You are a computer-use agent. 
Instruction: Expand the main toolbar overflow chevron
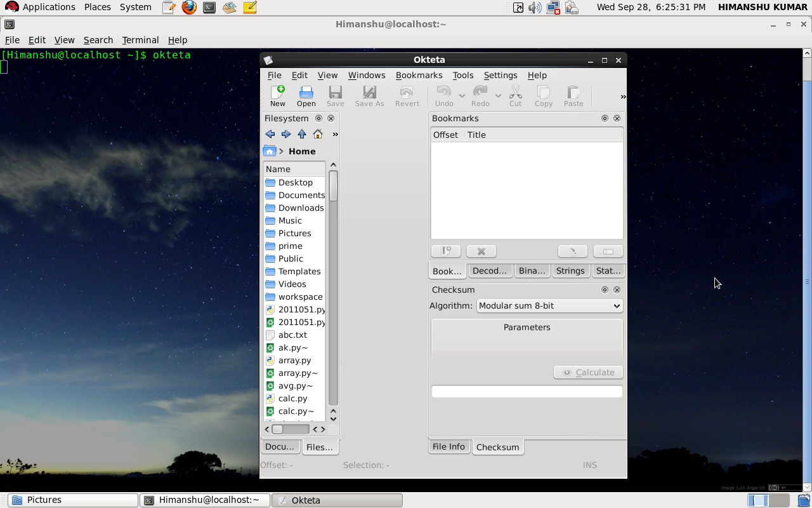tap(623, 97)
